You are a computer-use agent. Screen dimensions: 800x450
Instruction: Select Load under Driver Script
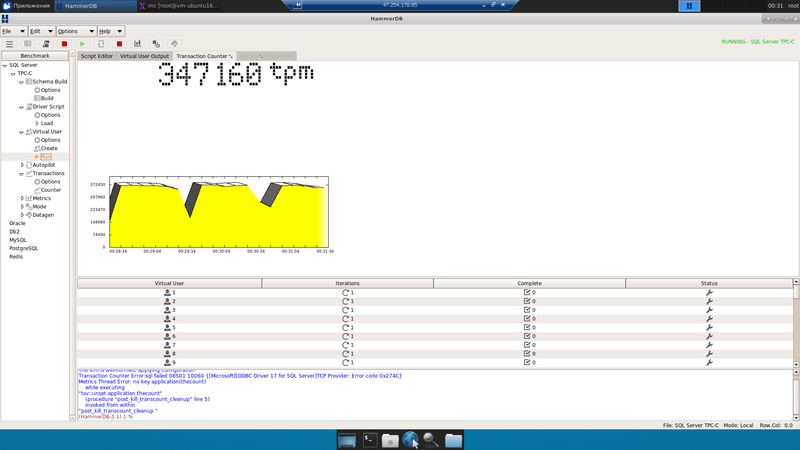(x=44, y=123)
